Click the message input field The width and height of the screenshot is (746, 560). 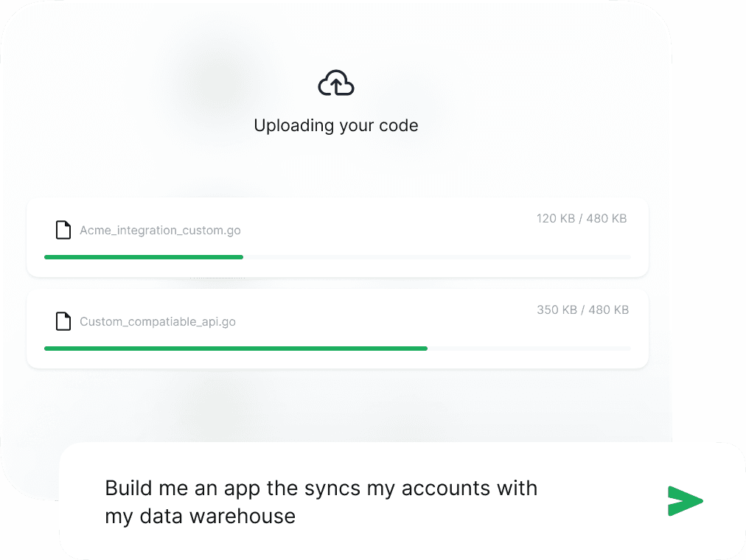point(332,501)
